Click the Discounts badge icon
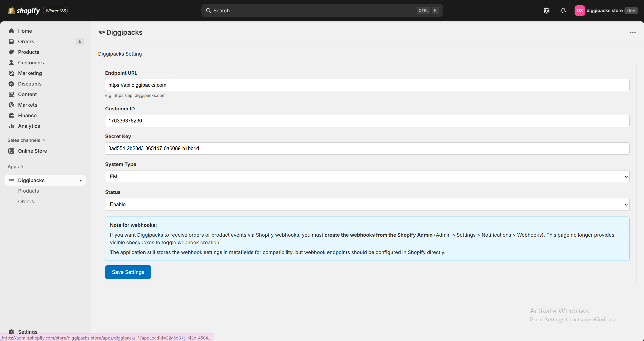Image resolution: width=644 pixels, height=341 pixels. point(11,84)
